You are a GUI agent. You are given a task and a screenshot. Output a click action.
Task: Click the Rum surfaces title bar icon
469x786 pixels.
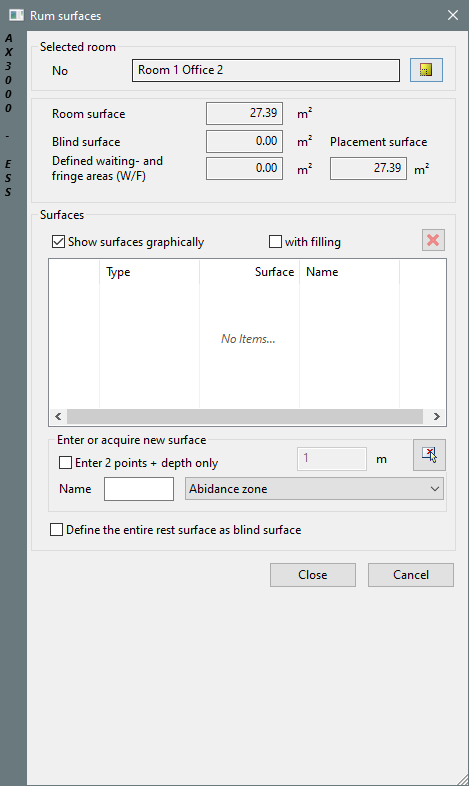pyautogui.click(x=17, y=16)
